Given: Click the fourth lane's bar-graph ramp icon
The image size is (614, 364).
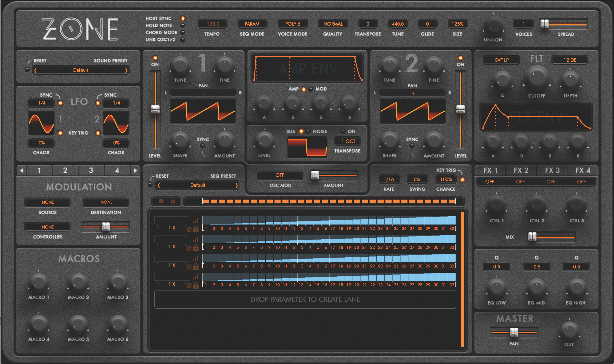Looking at the screenshot, I should point(195,277).
